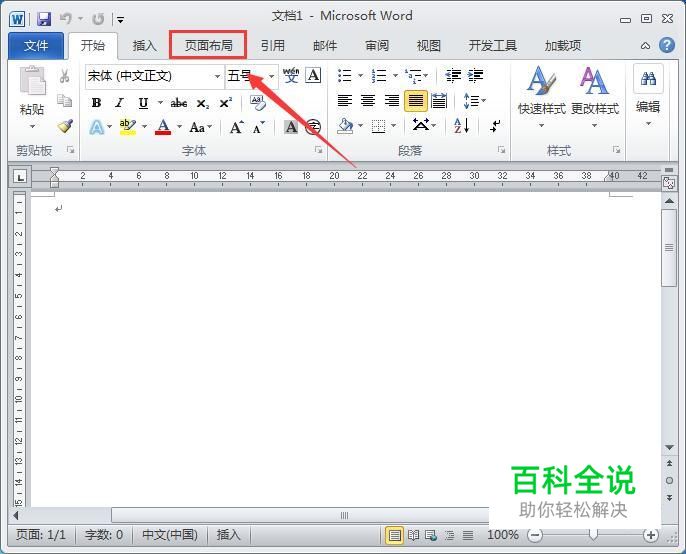Click the zoom out minus button
This screenshot has width=686, height=554.
tap(535, 535)
